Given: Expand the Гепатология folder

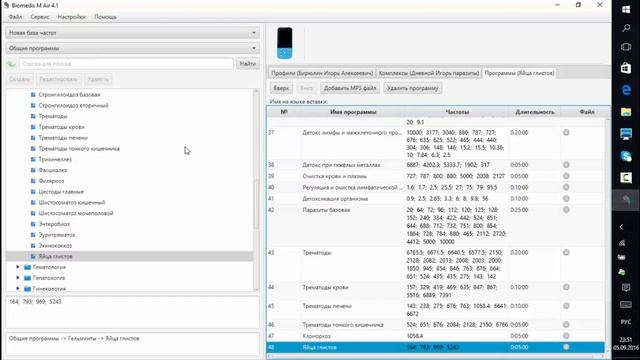Looking at the screenshot, I should (18, 278).
